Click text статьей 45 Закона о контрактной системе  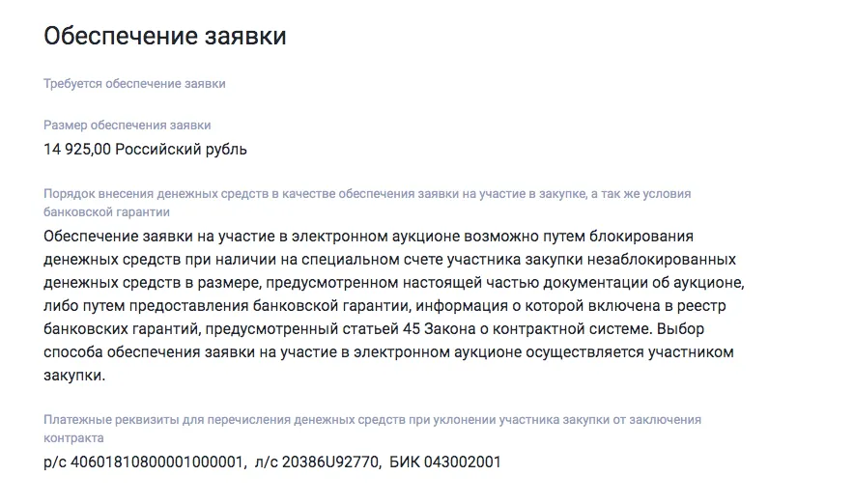coord(497,328)
